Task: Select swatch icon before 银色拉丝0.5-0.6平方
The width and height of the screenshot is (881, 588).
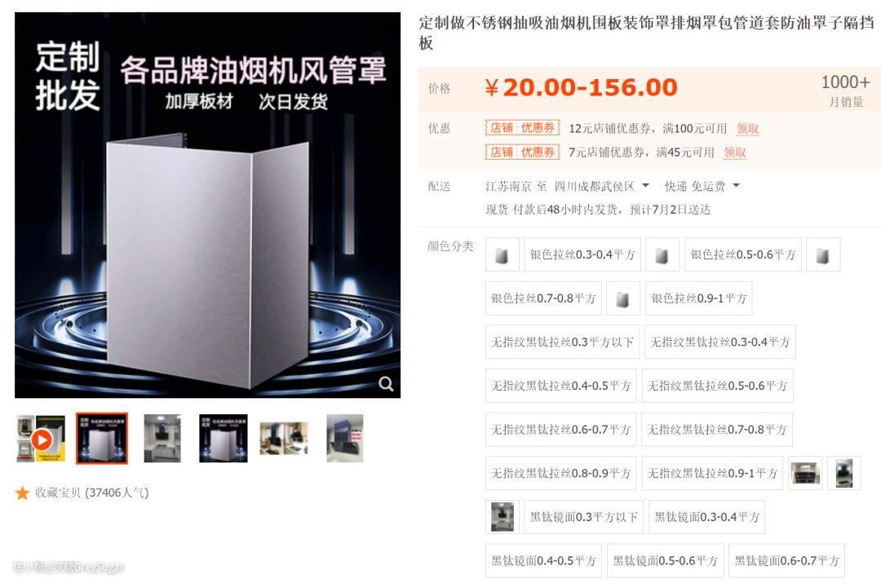Action: coord(662,255)
